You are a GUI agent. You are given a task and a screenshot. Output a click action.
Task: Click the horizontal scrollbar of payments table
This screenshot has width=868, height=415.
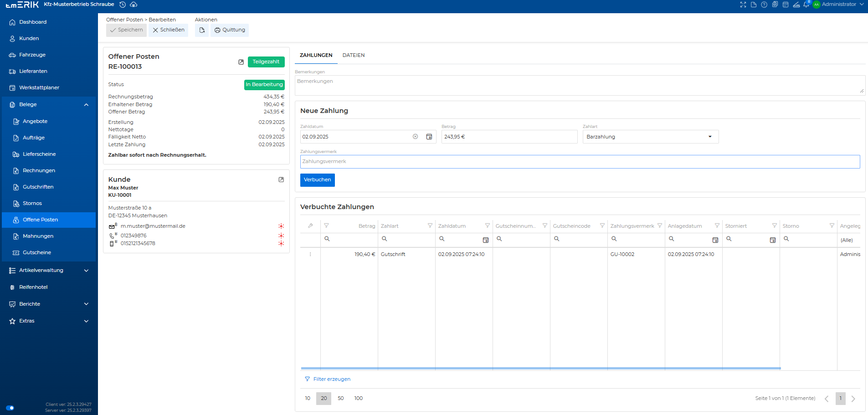pos(540,368)
